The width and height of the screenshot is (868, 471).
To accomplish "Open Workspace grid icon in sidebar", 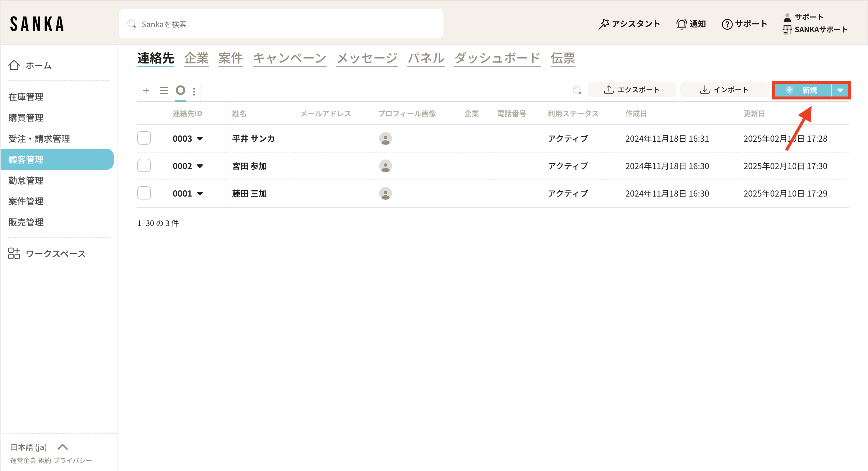I will click(14, 254).
